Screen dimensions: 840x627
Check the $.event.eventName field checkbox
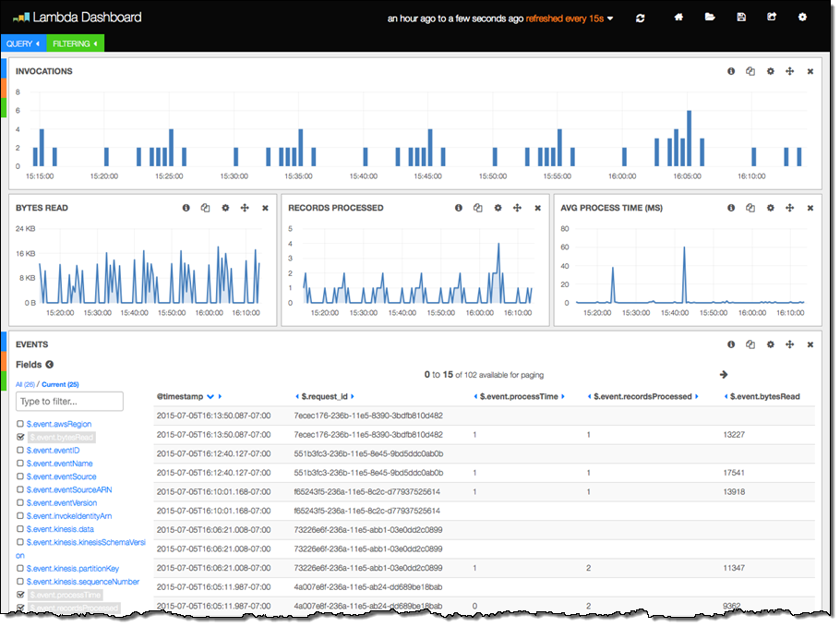pyautogui.click(x=20, y=464)
